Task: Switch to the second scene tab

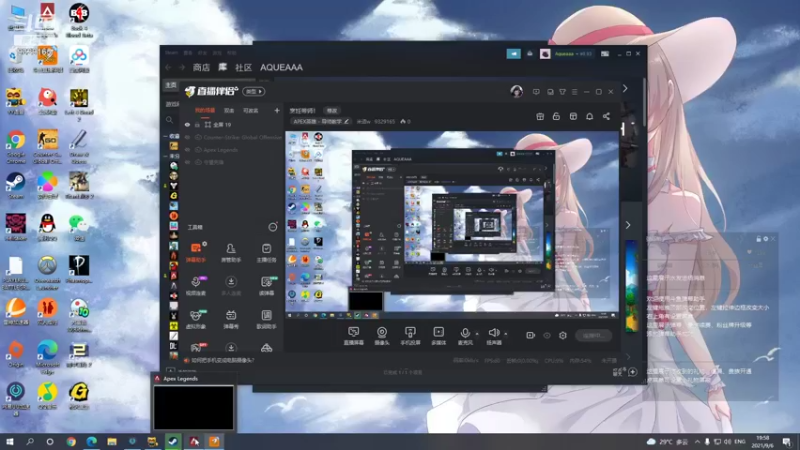Action: 229,110
